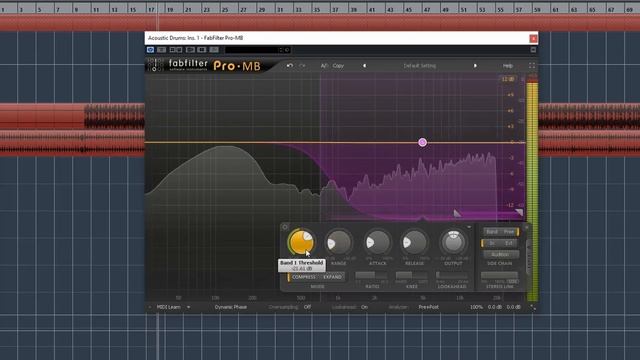The image size is (640, 360).
Task: Click the Knee slider
Action: point(411,276)
